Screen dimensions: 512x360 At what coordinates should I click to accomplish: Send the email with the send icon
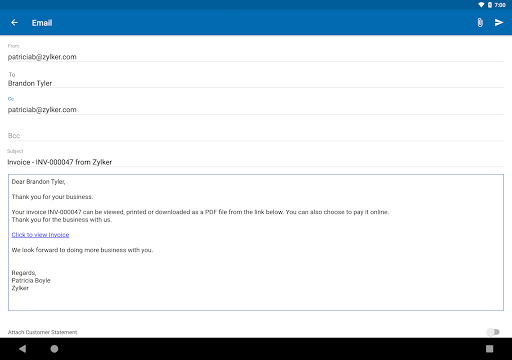tap(499, 23)
